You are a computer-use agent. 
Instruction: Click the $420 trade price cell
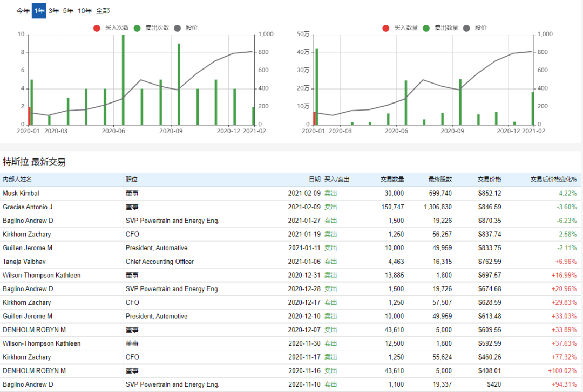(494, 384)
